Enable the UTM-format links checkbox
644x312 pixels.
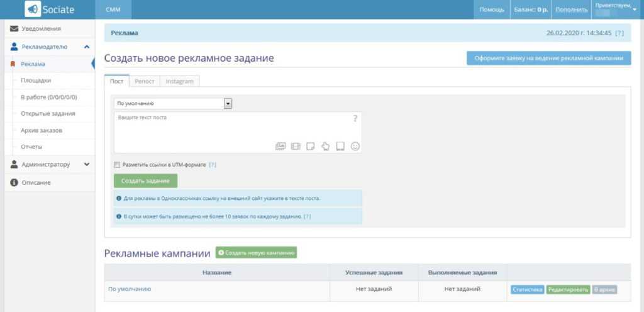[x=116, y=165]
